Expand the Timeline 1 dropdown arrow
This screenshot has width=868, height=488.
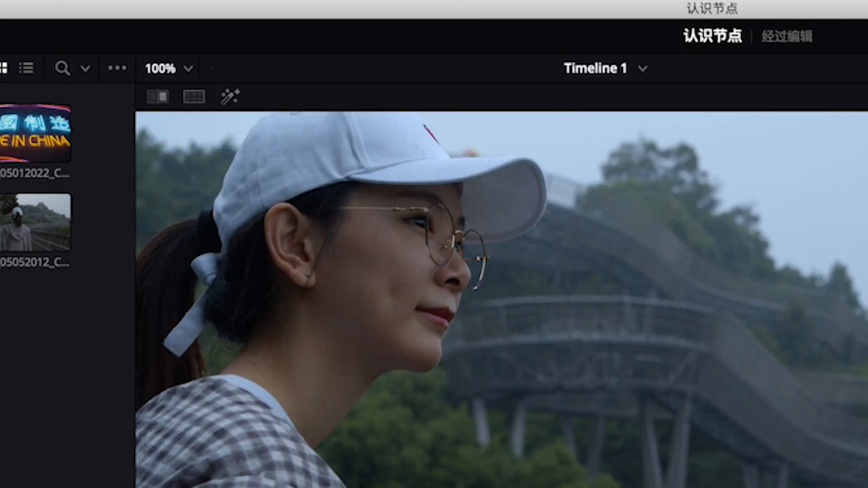642,69
